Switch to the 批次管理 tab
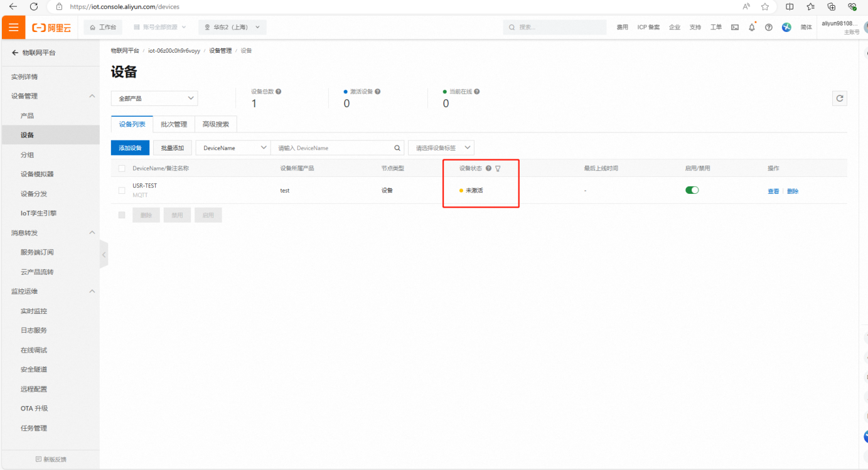 (174, 124)
